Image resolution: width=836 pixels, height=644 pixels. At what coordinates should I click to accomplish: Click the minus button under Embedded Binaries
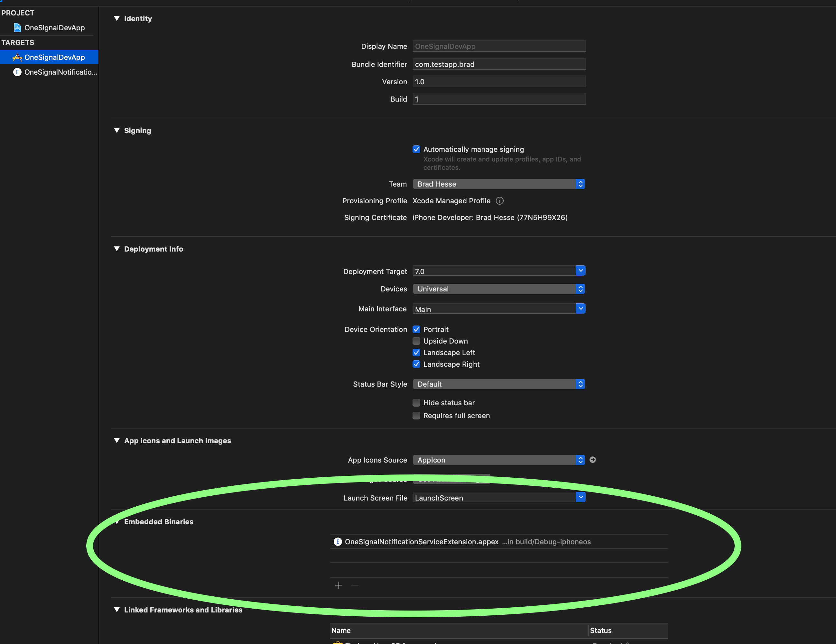(355, 585)
